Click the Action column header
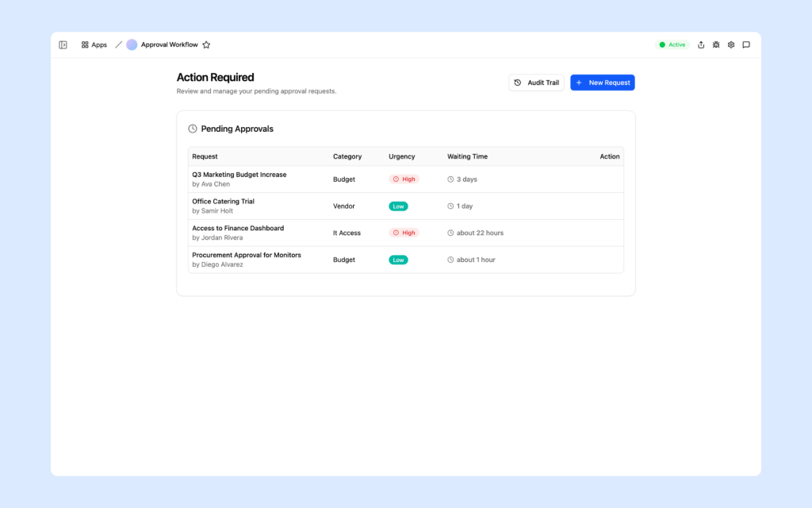 click(610, 156)
